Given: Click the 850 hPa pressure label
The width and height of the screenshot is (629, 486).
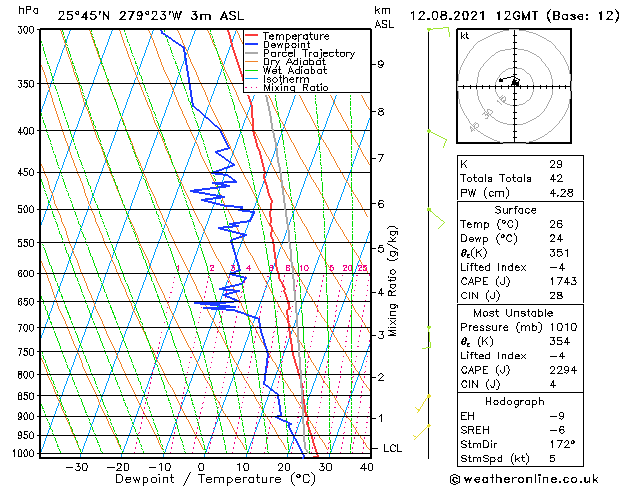Looking at the screenshot, I should tap(26, 396).
